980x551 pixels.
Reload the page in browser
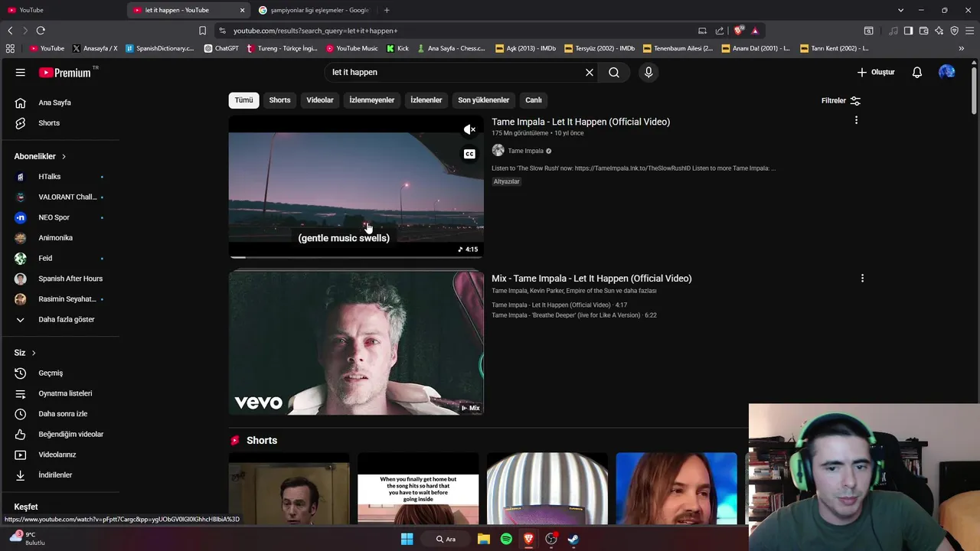point(41,31)
